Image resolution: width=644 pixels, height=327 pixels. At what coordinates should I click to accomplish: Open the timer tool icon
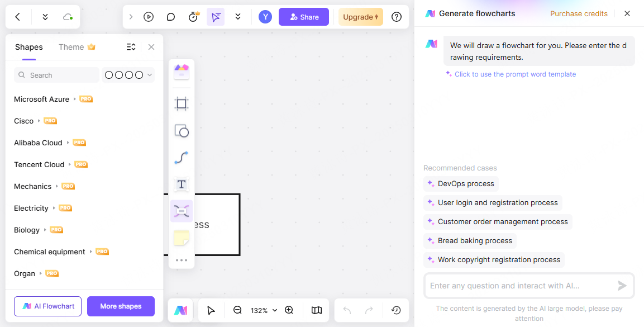pos(193,17)
